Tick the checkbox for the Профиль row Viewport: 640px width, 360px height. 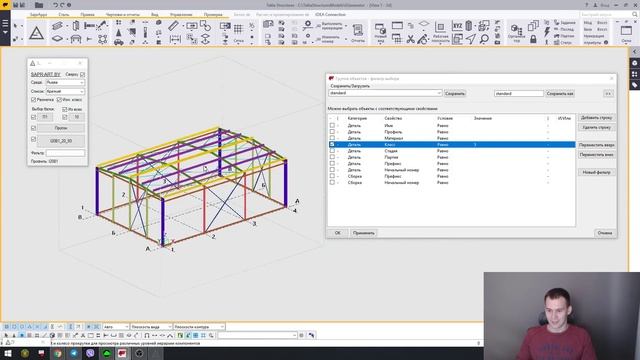click(x=332, y=132)
